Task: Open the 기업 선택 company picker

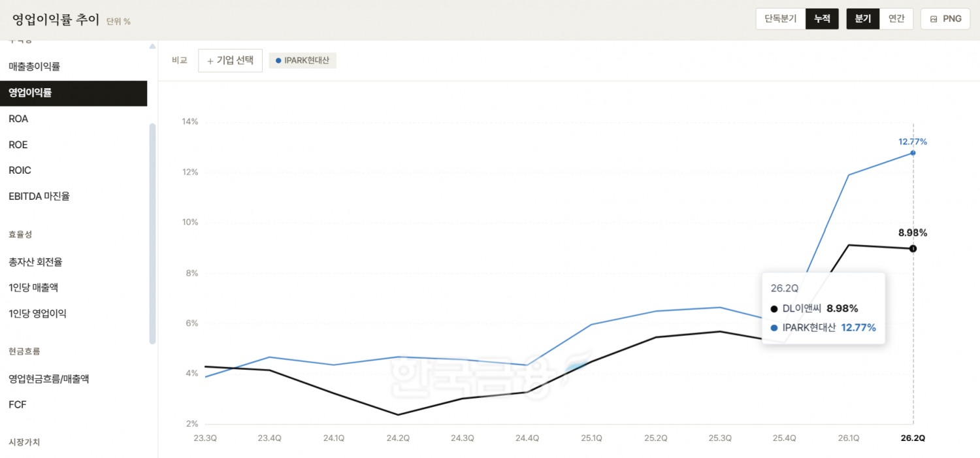Action: coord(230,60)
